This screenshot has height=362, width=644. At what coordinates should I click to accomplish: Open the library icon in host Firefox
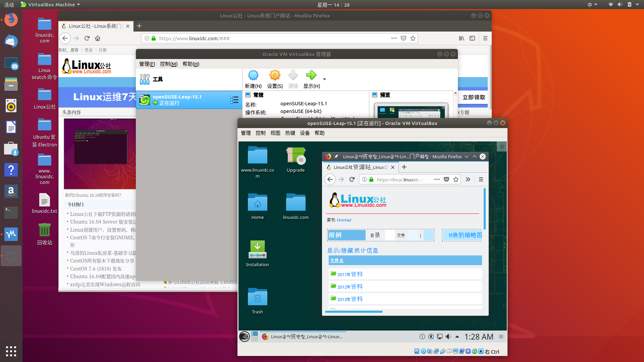(x=462, y=38)
